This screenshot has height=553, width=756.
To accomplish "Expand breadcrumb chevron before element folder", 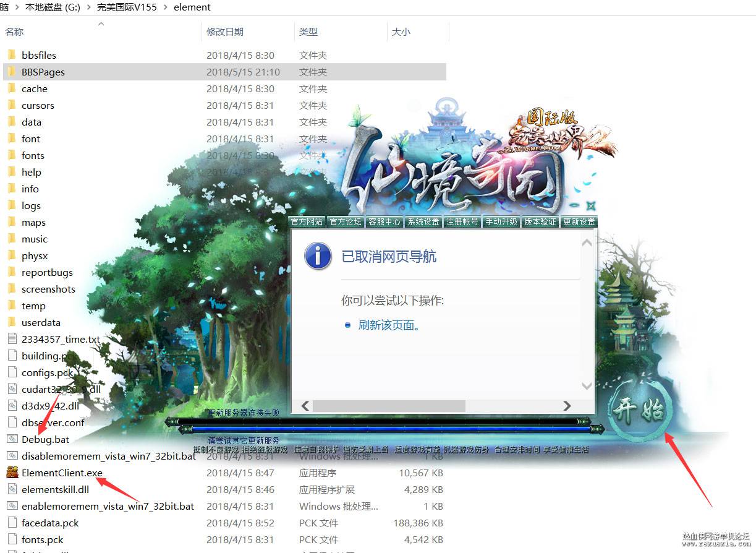I will pos(166,7).
